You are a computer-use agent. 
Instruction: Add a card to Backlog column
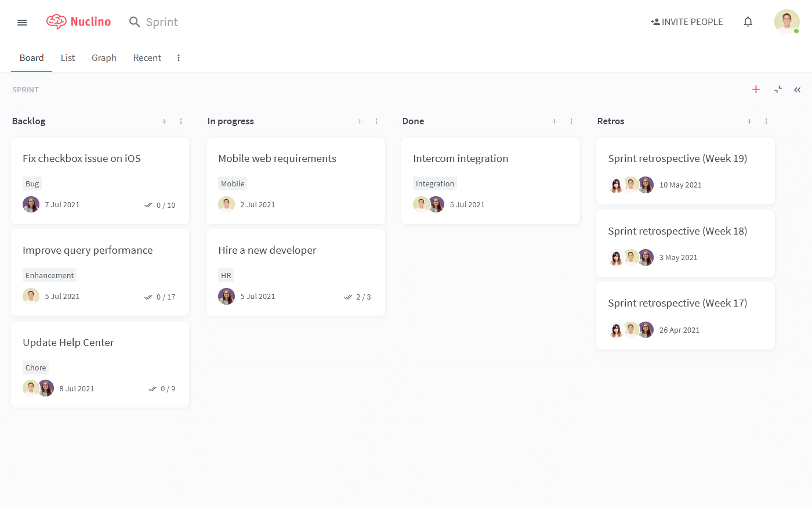pyautogui.click(x=164, y=121)
